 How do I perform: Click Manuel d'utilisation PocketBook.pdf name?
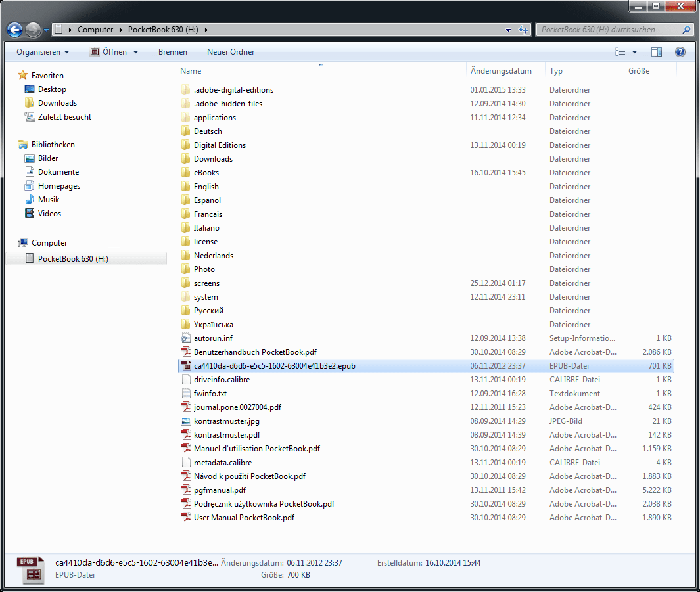pos(257,449)
